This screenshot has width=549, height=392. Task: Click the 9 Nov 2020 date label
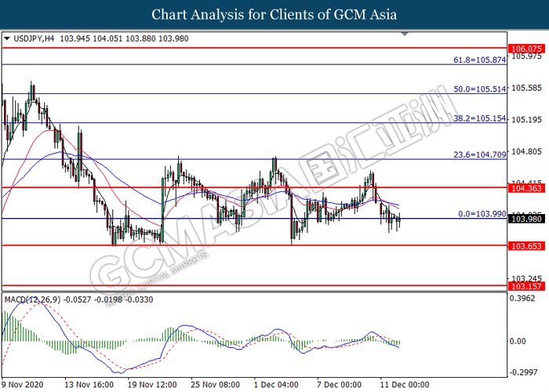coord(24,385)
